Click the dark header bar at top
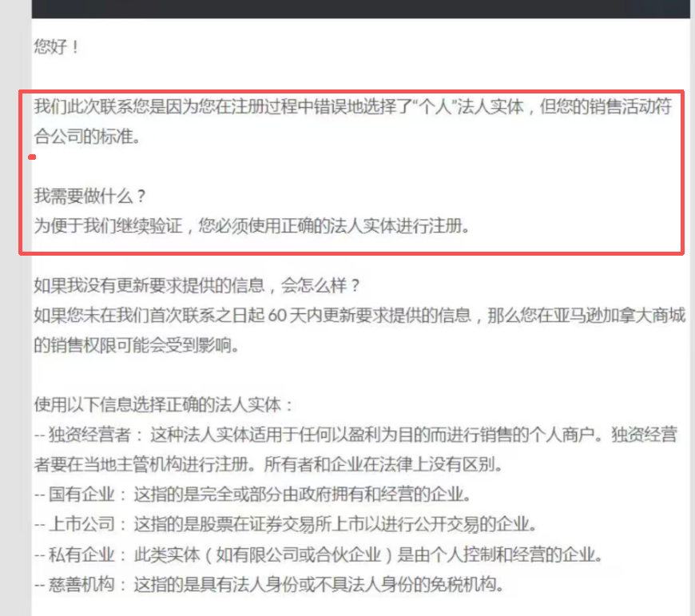Image resolution: width=695 pixels, height=616 pixels. 359,8
